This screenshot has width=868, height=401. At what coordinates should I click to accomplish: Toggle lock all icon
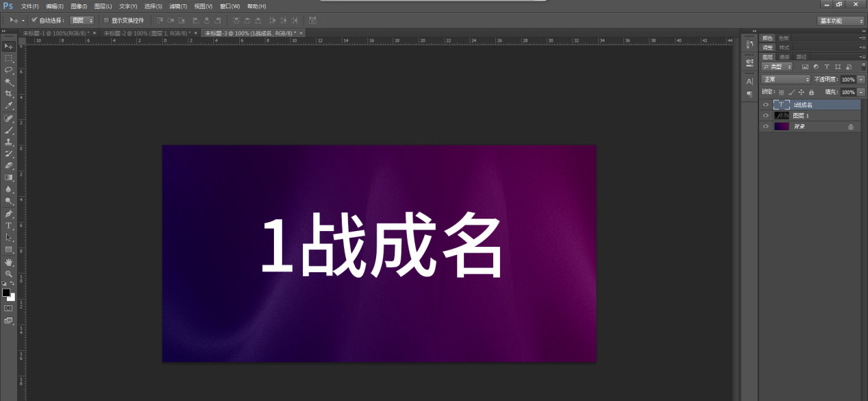pyautogui.click(x=811, y=92)
